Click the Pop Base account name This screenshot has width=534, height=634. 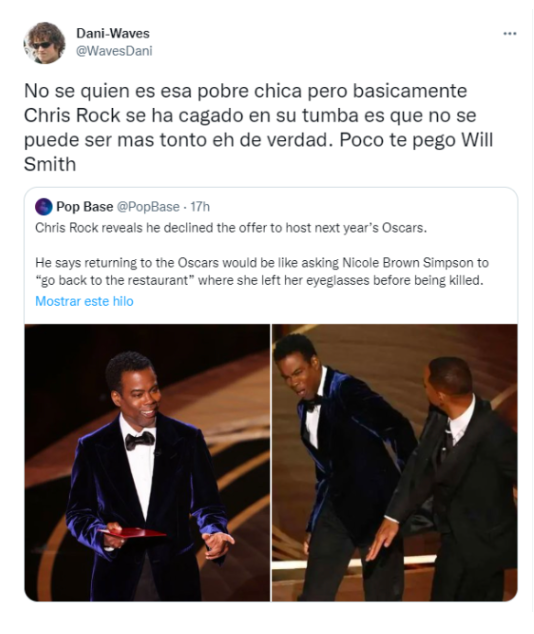(x=84, y=207)
